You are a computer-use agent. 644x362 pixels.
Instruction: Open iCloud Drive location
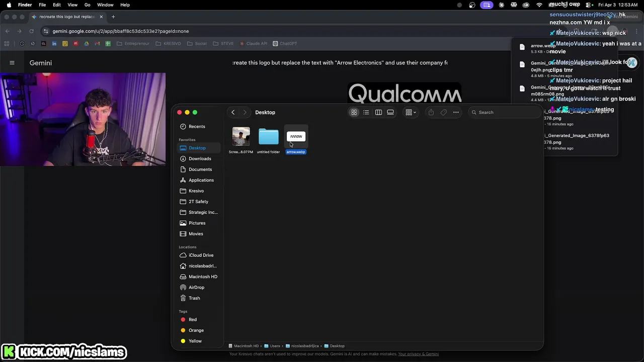coord(201,255)
